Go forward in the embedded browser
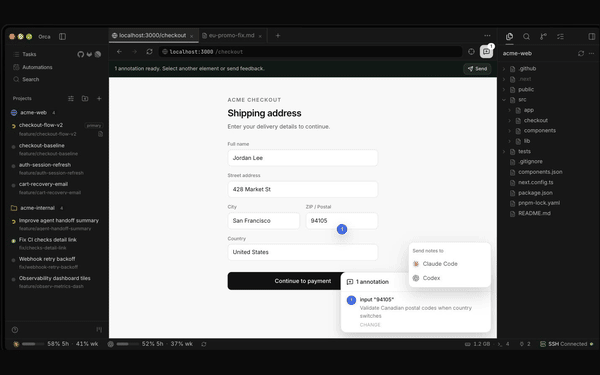 click(x=134, y=52)
